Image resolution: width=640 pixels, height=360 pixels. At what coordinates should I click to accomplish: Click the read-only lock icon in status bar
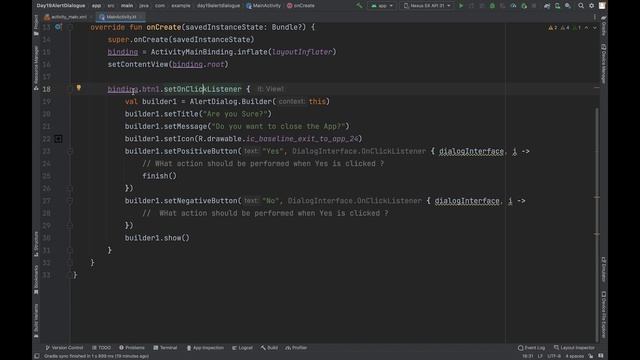[x=591, y=356]
